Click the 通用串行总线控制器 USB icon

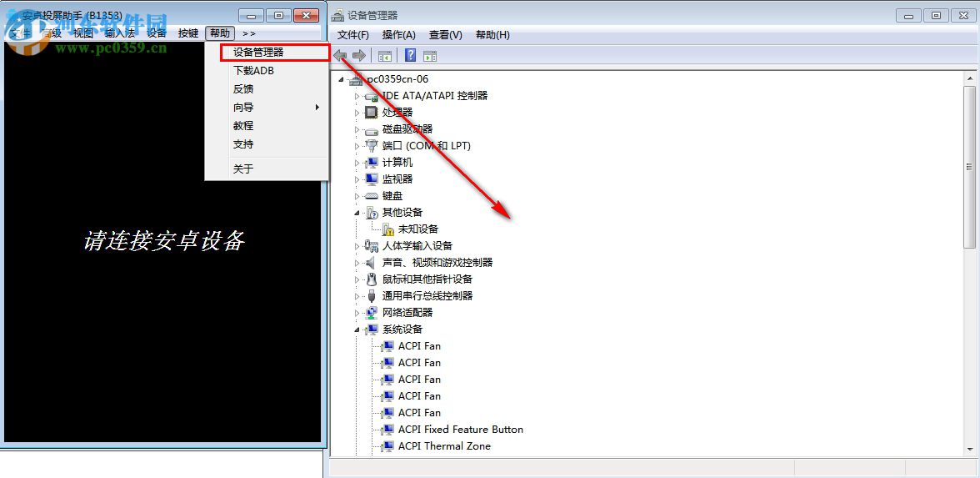(x=372, y=296)
